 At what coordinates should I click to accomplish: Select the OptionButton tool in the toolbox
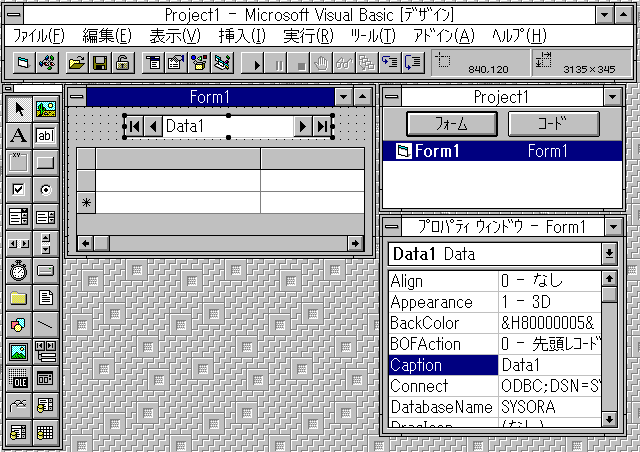(46, 190)
